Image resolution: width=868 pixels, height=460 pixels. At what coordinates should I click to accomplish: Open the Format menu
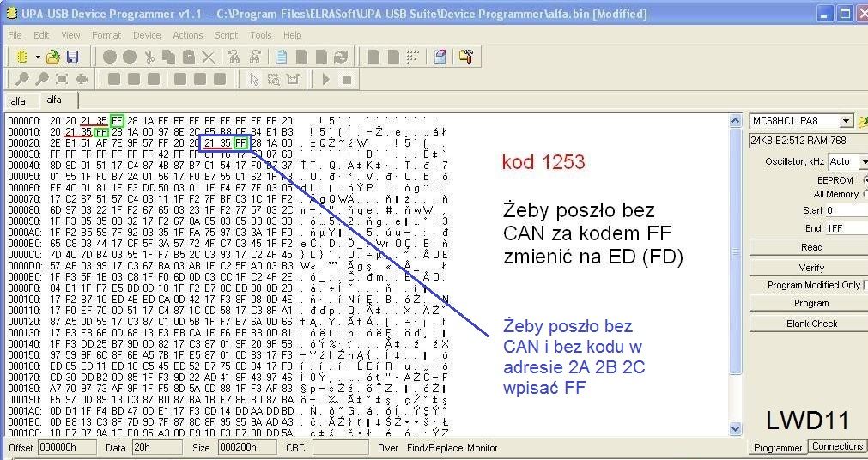[106, 35]
